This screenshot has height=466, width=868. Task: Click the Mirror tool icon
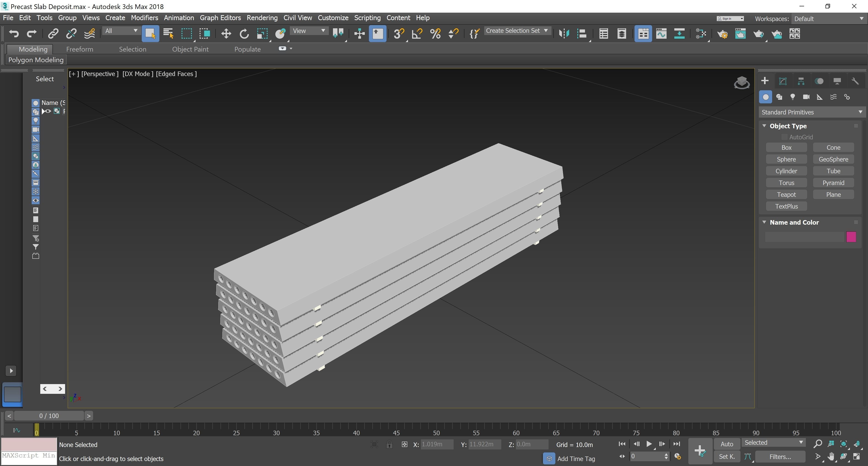564,33
